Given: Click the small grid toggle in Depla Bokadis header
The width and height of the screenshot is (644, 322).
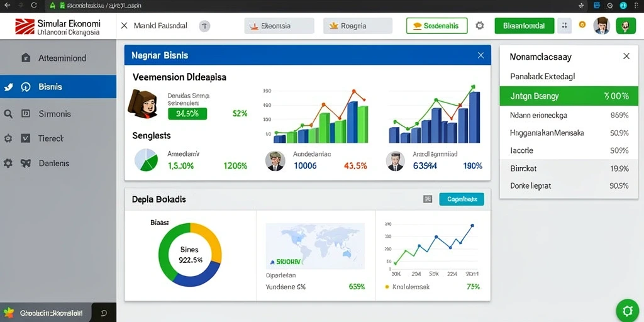Looking at the screenshot, I should (x=428, y=199).
